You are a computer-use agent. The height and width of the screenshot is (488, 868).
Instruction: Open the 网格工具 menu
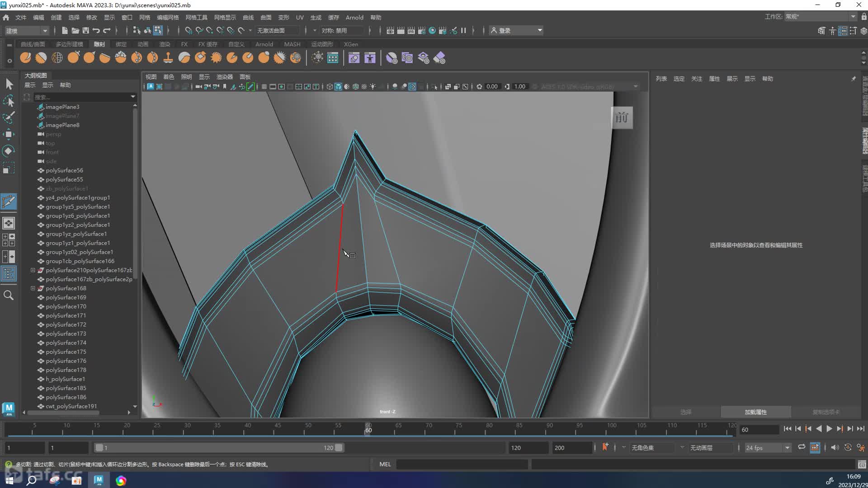196,17
